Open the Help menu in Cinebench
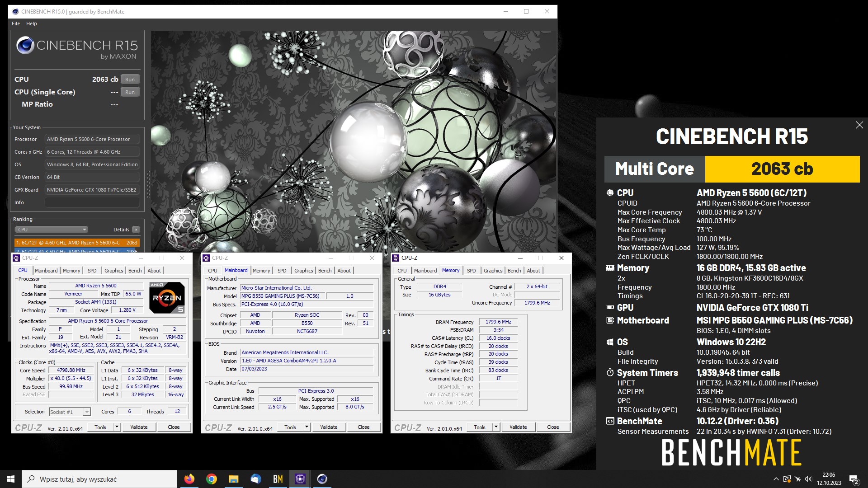 click(32, 23)
